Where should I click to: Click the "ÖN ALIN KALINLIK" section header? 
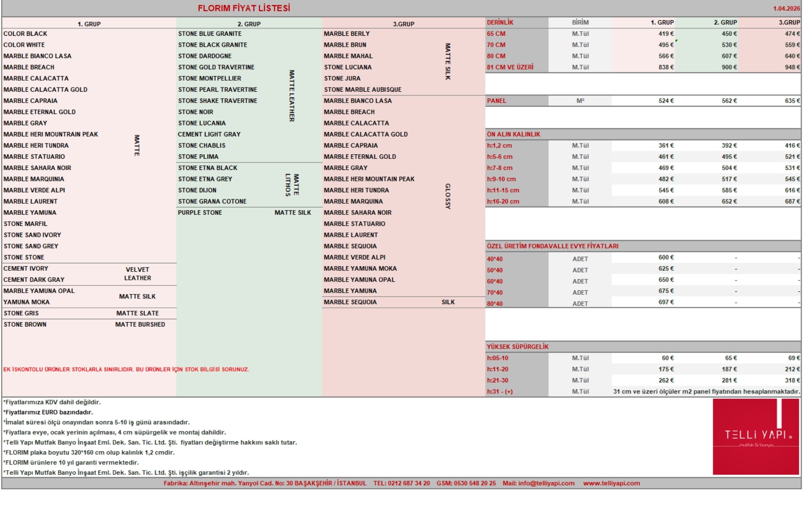(x=513, y=134)
